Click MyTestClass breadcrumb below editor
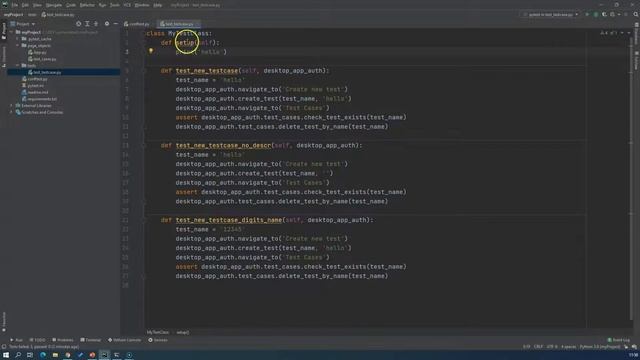Image resolution: width=640 pixels, height=360 pixels. pyautogui.click(x=158, y=333)
